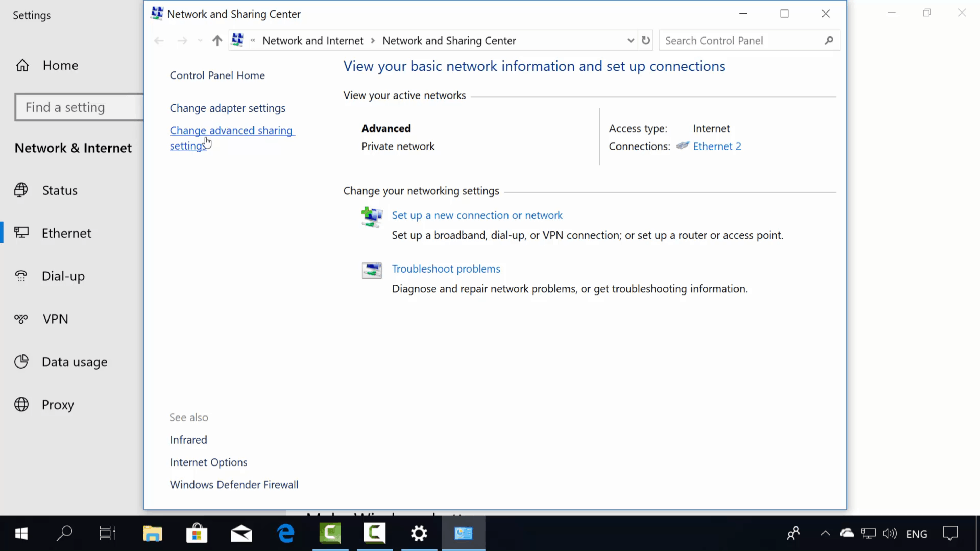This screenshot has width=980, height=551.
Task: Select Network and Sharing Center breadcrumb
Action: point(449,41)
